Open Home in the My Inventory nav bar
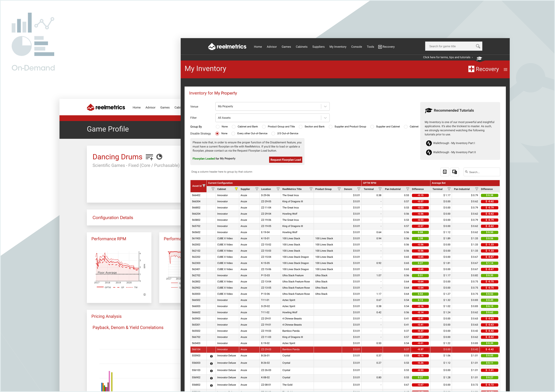Viewport: 555px width, 392px height. [x=258, y=47]
